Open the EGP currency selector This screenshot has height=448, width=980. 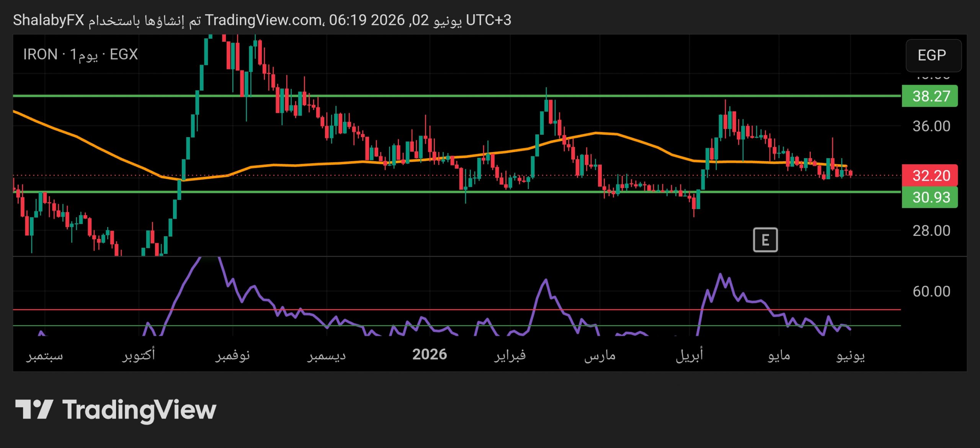933,56
